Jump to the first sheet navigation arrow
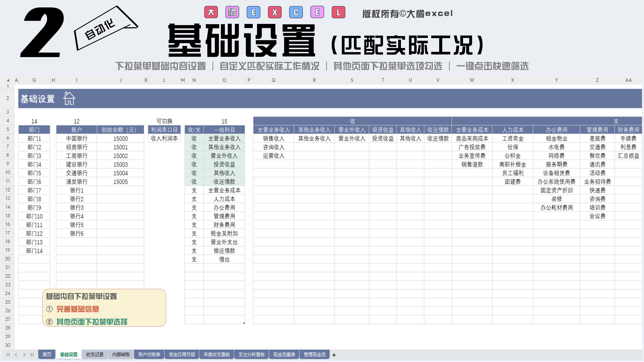This screenshot has width=644, height=362. (8, 355)
